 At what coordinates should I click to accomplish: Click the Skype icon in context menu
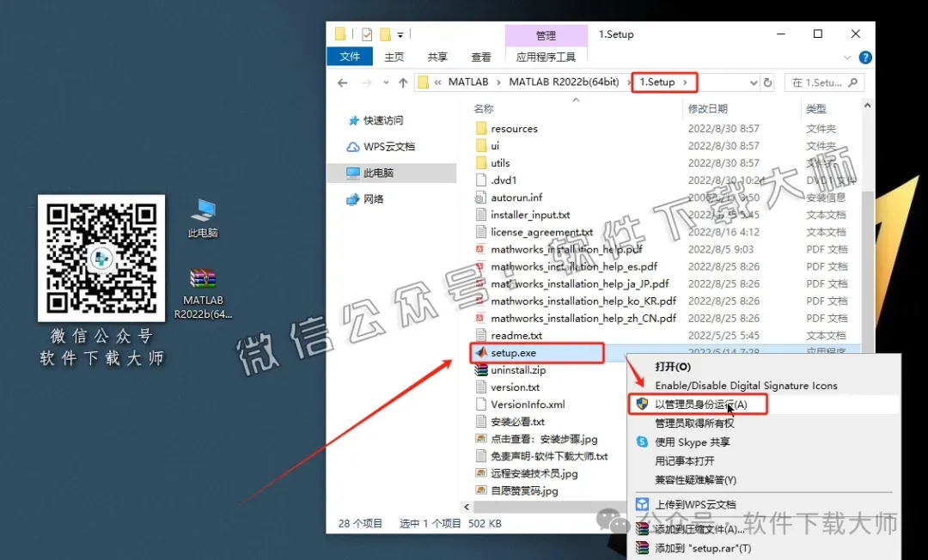pos(642,441)
